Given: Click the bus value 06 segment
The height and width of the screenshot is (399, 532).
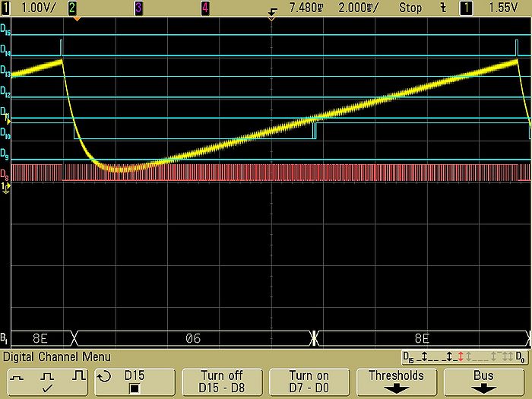Looking at the screenshot, I should 193,338.
